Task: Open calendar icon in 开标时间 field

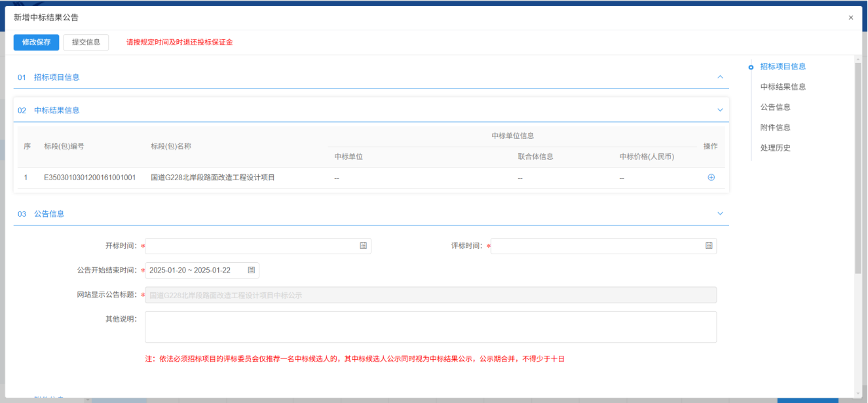Action: coord(363,246)
